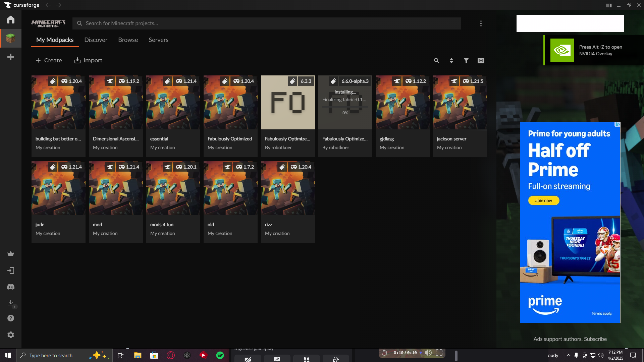Toggle the sidebar layout icon in title bar

(x=608, y=5)
